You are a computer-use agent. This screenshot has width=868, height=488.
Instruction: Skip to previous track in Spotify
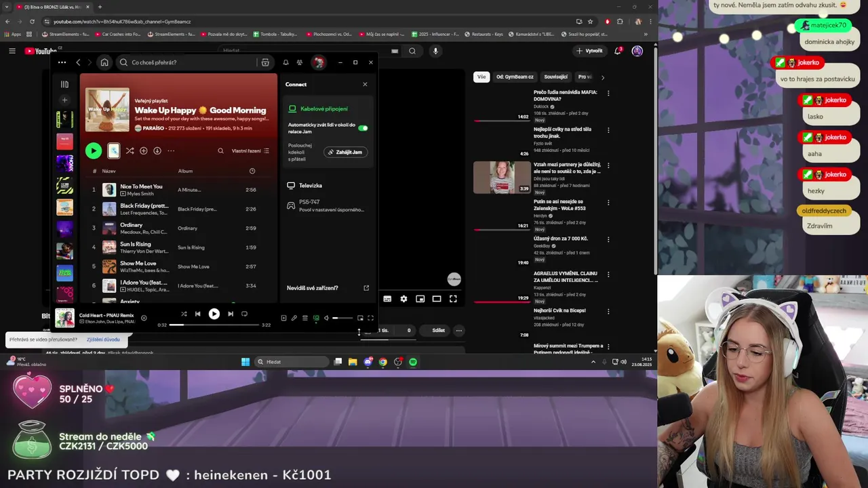click(x=197, y=314)
